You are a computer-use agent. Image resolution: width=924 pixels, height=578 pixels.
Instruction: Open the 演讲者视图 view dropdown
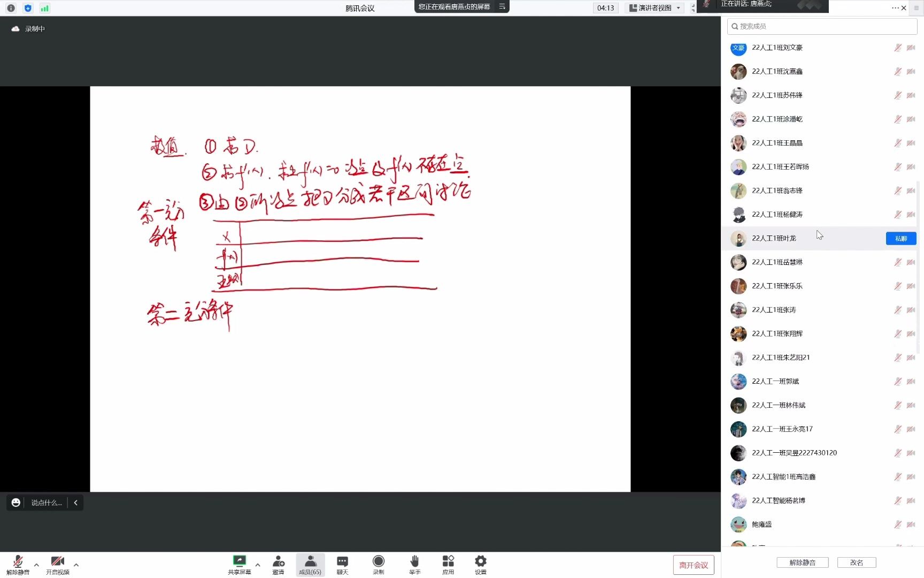pyautogui.click(x=655, y=8)
